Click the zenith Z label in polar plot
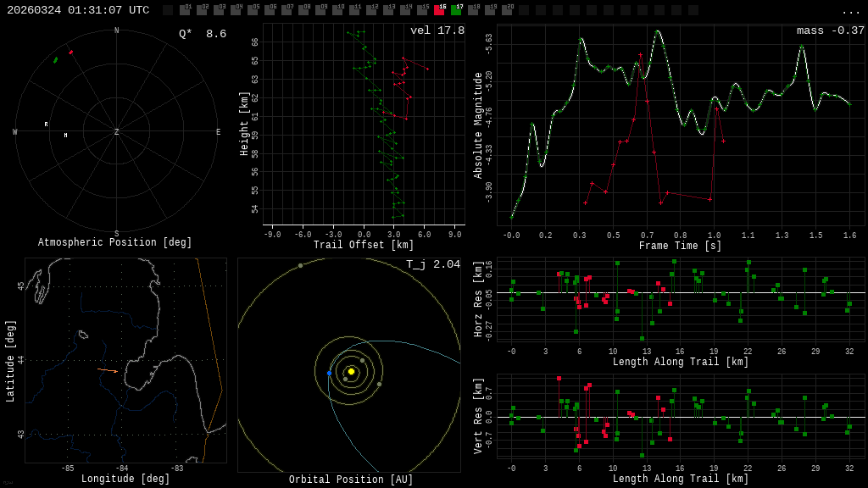Viewport: 868px width, 488px height. pyautogui.click(x=116, y=131)
